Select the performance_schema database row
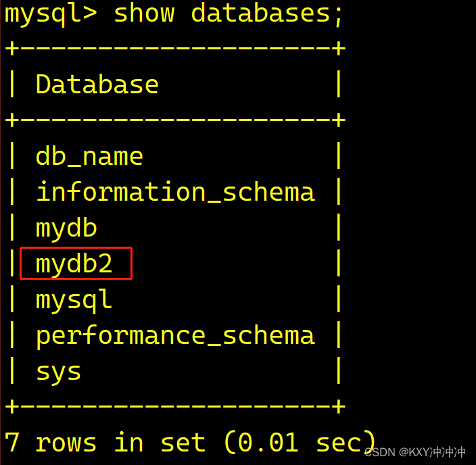The image size is (476, 465). 175,336
